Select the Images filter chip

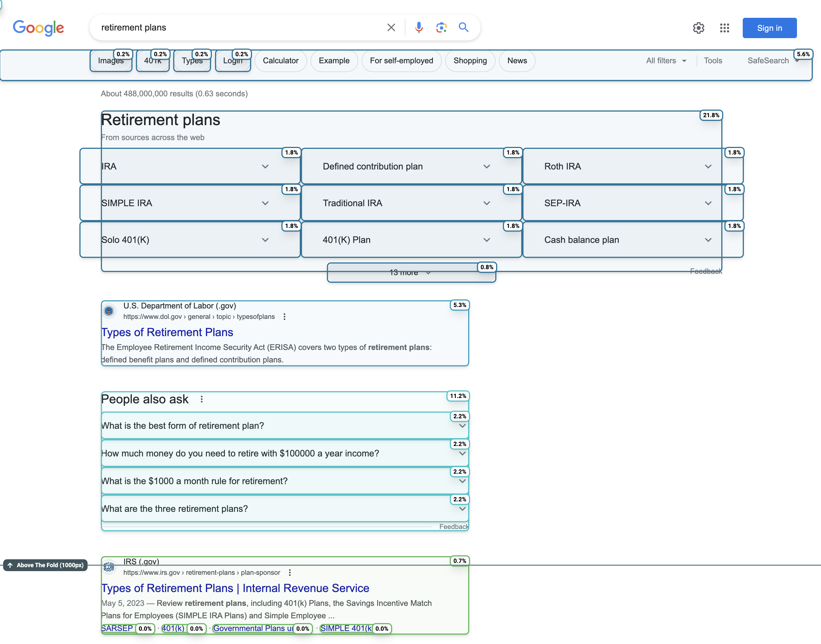coord(111,61)
